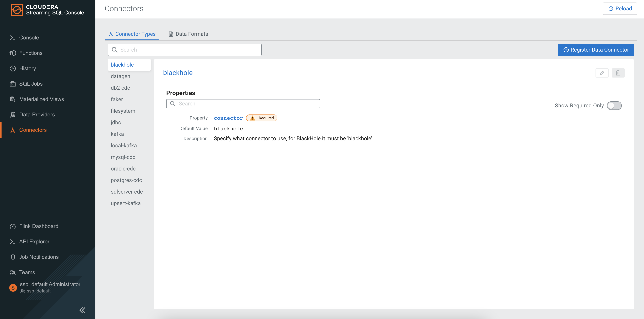The height and width of the screenshot is (319, 644).
Task: Click the History clock icon
Action: 13,68
